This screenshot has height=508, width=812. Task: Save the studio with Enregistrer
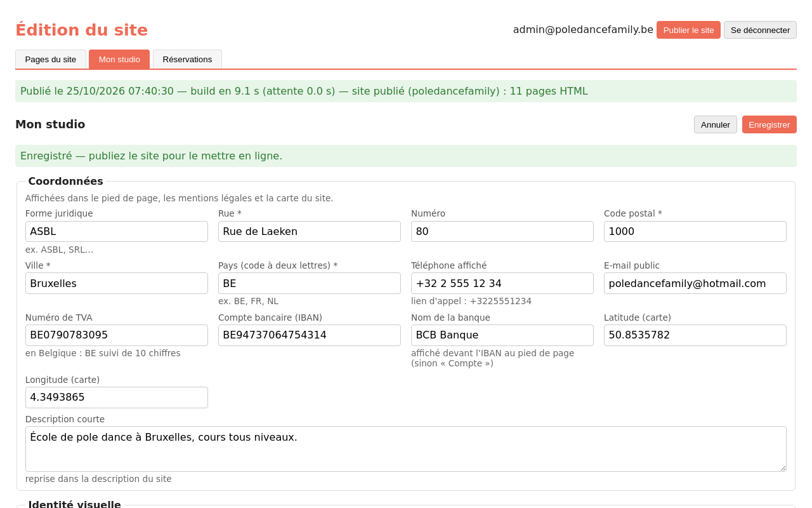click(x=769, y=124)
